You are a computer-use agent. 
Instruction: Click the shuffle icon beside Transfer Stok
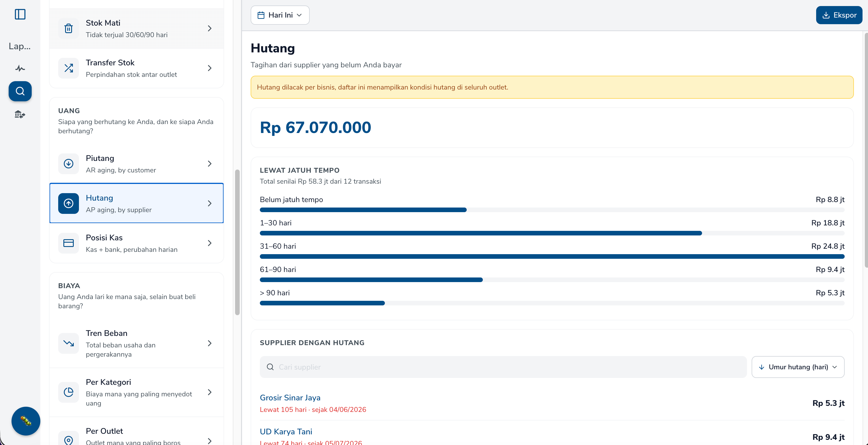pos(69,68)
